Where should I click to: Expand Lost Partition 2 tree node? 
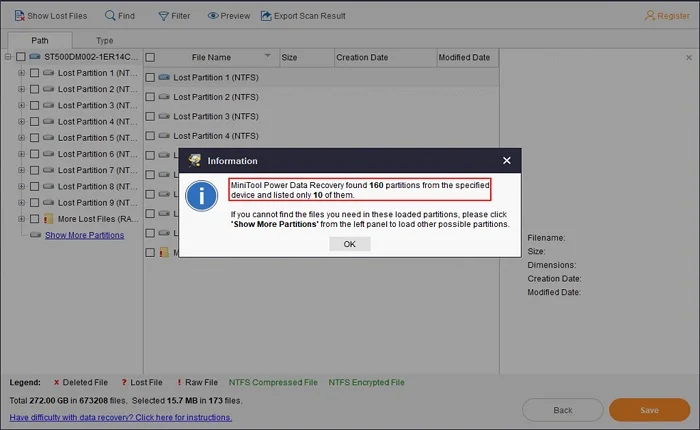pos(21,89)
